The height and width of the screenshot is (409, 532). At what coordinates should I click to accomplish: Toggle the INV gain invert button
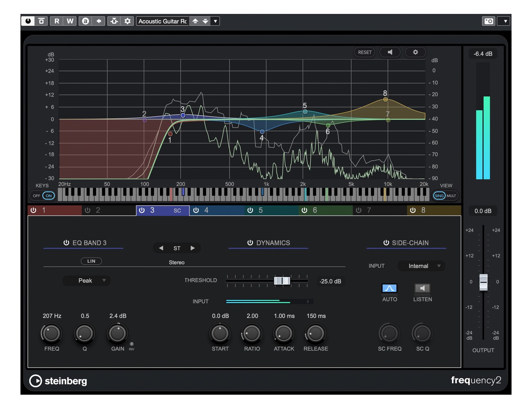(131, 344)
